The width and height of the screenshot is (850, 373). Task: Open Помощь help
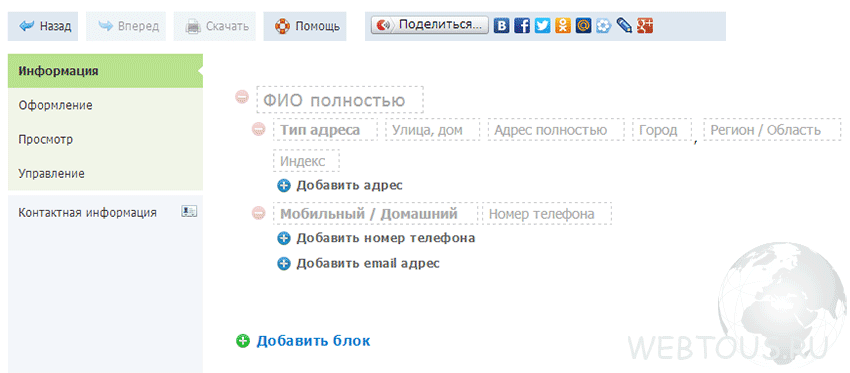(x=305, y=26)
